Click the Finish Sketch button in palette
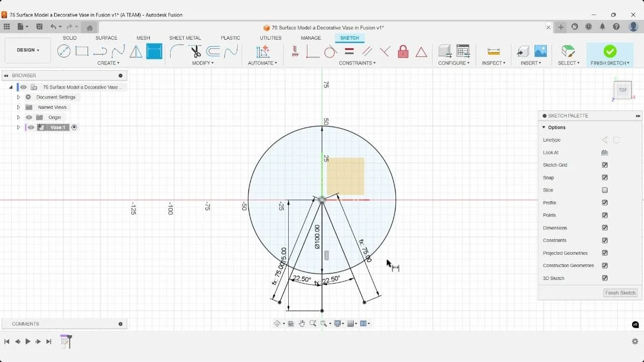The height and width of the screenshot is (362, 644). (x=620, y=293)
